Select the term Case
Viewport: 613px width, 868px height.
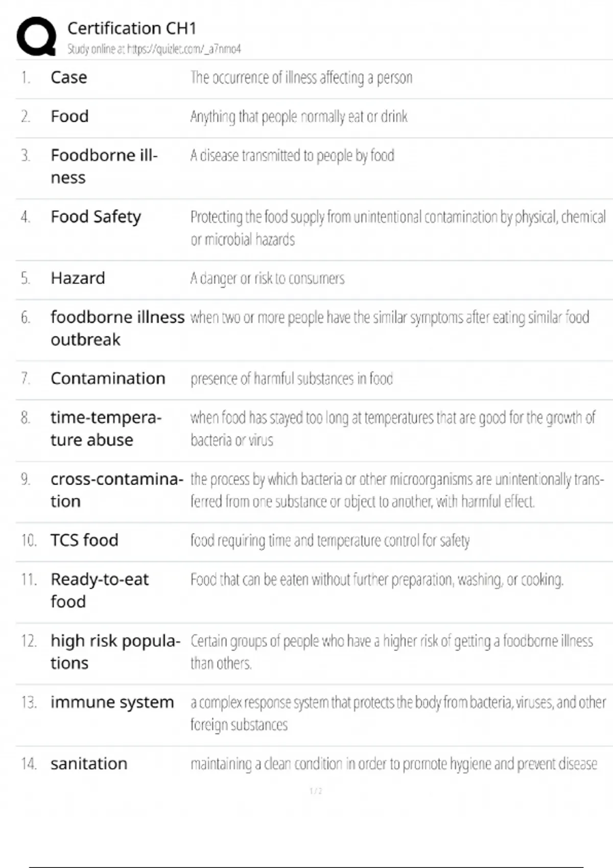pyautogui.click(x=69, y=78)
